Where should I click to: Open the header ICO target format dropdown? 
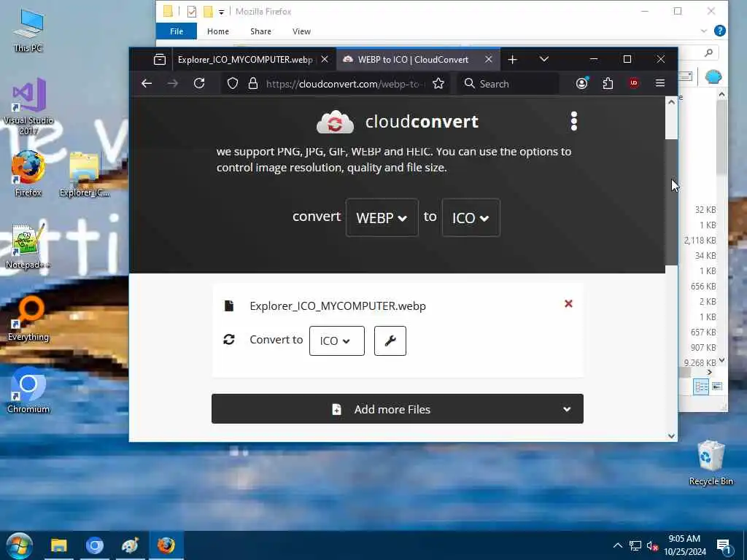[471, 217]
